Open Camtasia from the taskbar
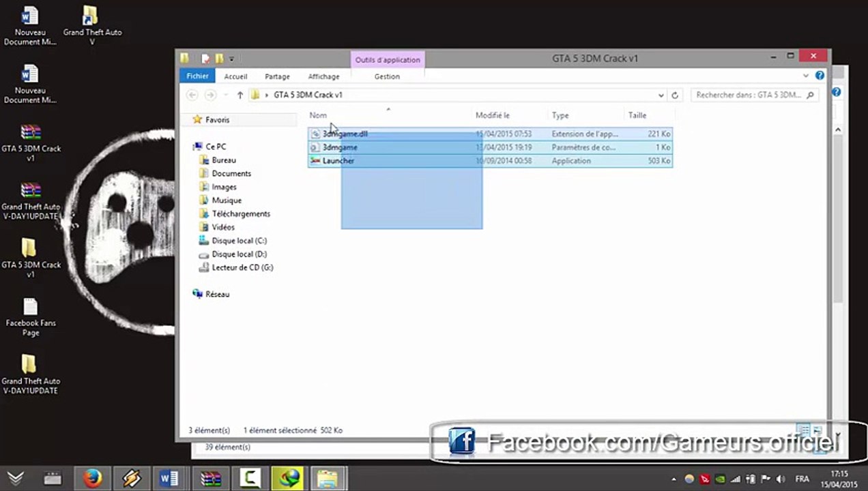The width and height of the screenshot is (868, 491). pyautogui.click(x=249, y=479)
